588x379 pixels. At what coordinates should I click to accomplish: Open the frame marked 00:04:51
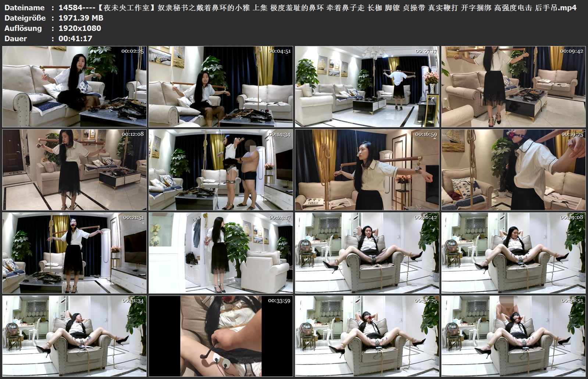[221, 87]
